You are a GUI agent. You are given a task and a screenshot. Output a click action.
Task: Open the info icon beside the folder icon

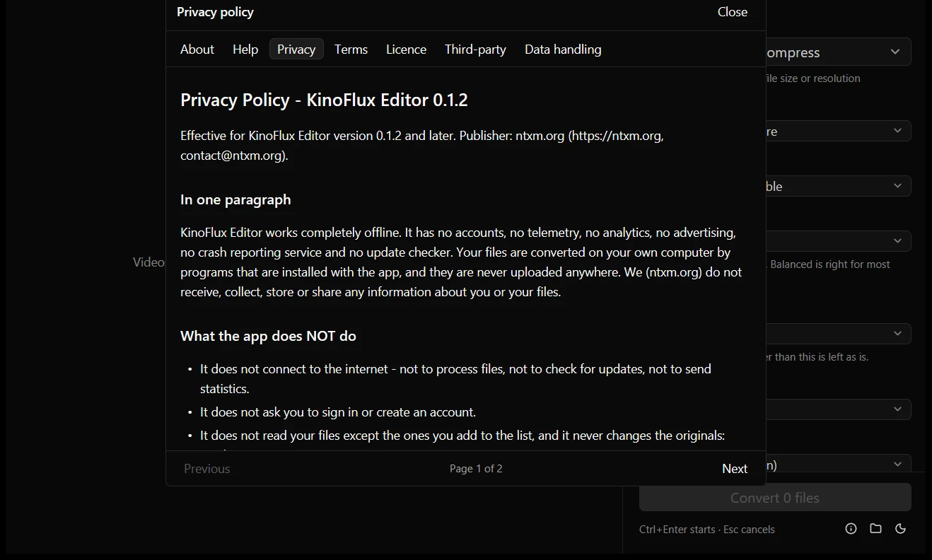coord(851,529)
